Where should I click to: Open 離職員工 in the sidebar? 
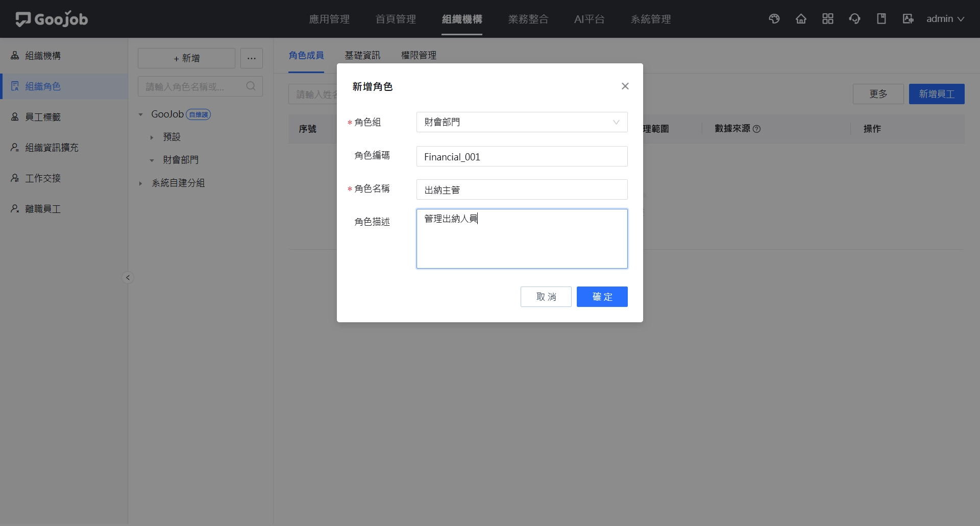(x=64, y=209)
